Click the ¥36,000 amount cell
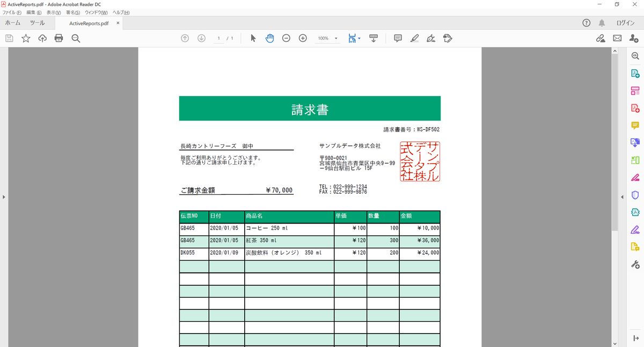This screenshot has height=347, width=644. [420, 241]
